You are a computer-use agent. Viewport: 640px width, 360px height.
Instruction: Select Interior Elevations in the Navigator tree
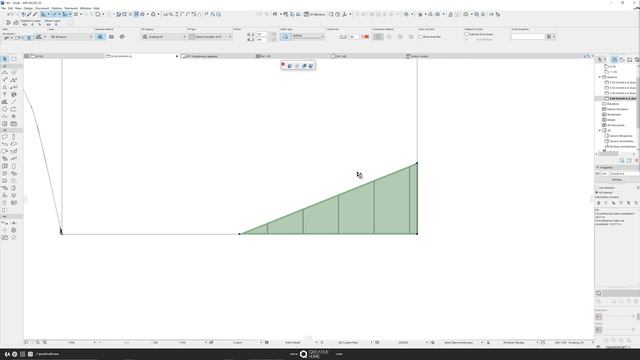click(x=616, y=109)
